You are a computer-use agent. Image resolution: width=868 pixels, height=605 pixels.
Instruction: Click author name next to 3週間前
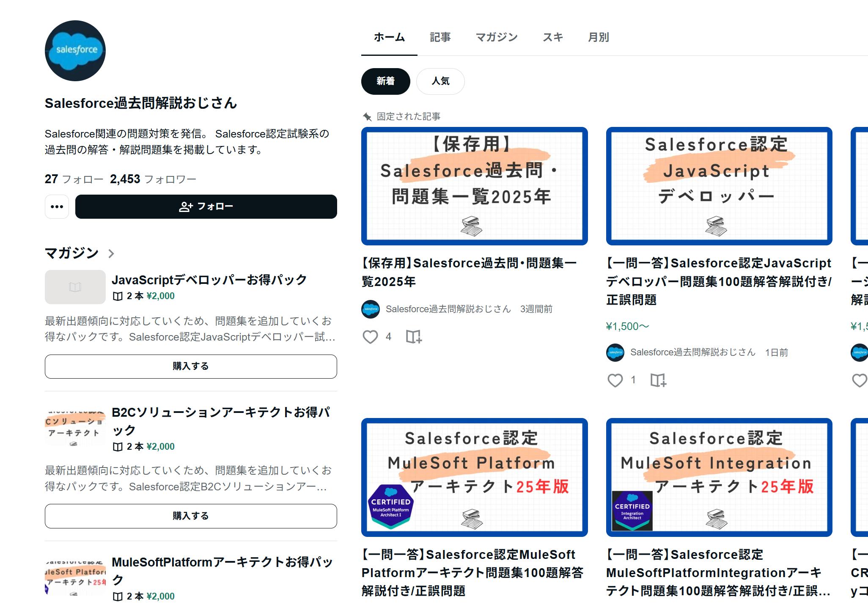coord(448,309)
